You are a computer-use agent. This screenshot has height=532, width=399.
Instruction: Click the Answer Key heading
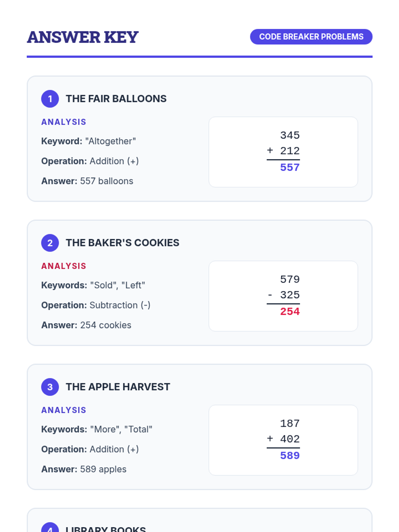coord(82,37)
